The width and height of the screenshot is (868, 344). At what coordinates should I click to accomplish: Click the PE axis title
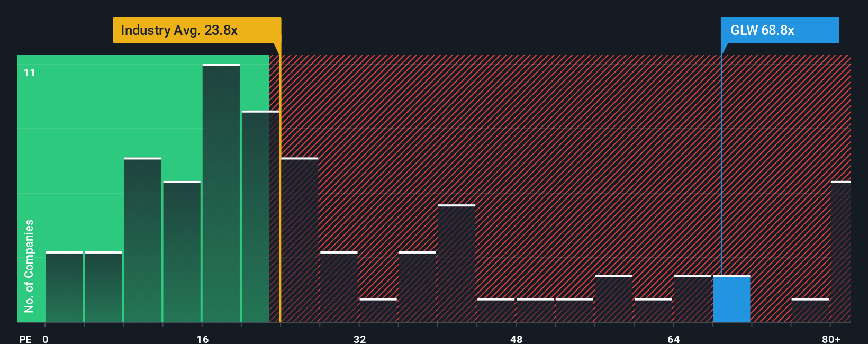pyautogui.click(x=25, y=339)
